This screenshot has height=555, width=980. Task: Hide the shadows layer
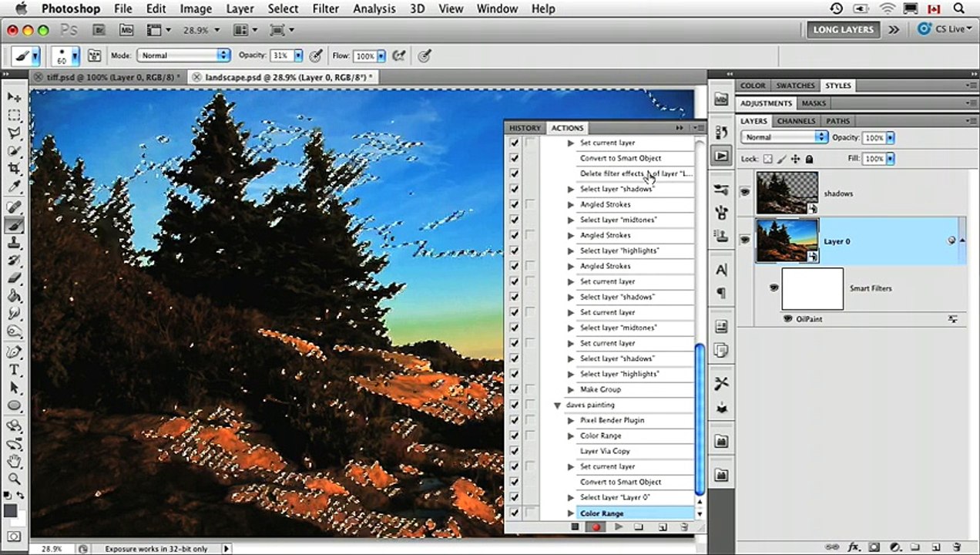[x=744, y=193]
